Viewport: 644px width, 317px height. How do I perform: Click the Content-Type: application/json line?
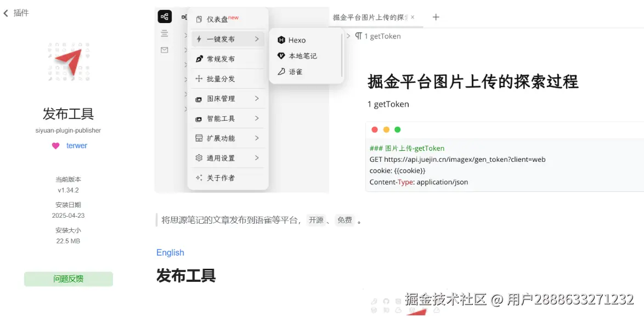419,182
